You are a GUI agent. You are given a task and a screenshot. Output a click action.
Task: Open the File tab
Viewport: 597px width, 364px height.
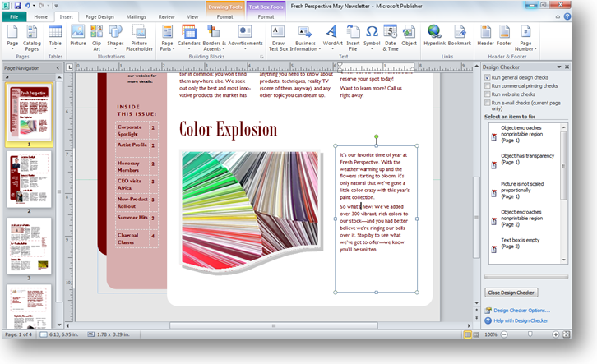tap(14, 16)
